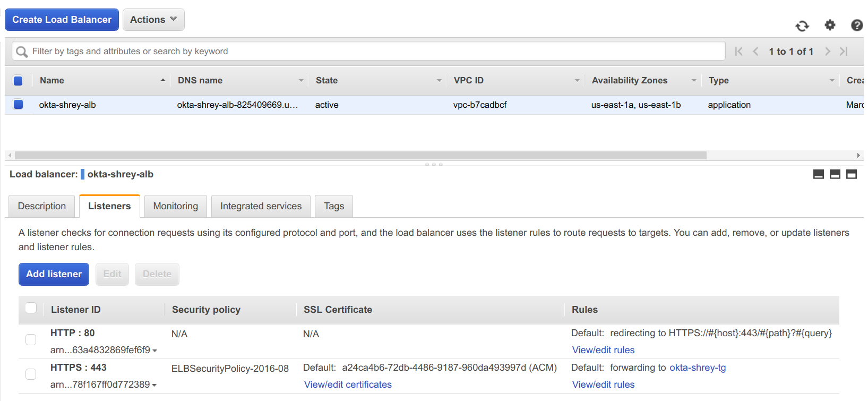Select the Listeners tab

pyautogui.click(x=109, y=206)
